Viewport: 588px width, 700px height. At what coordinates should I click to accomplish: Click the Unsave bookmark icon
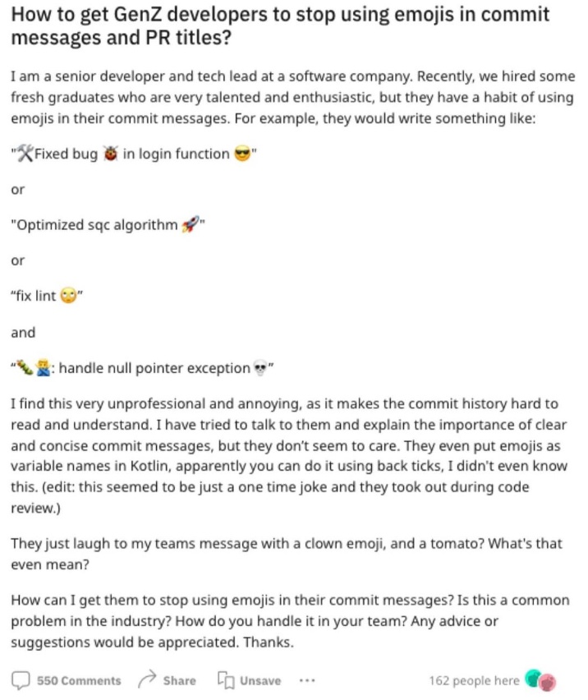click(225, 680)
